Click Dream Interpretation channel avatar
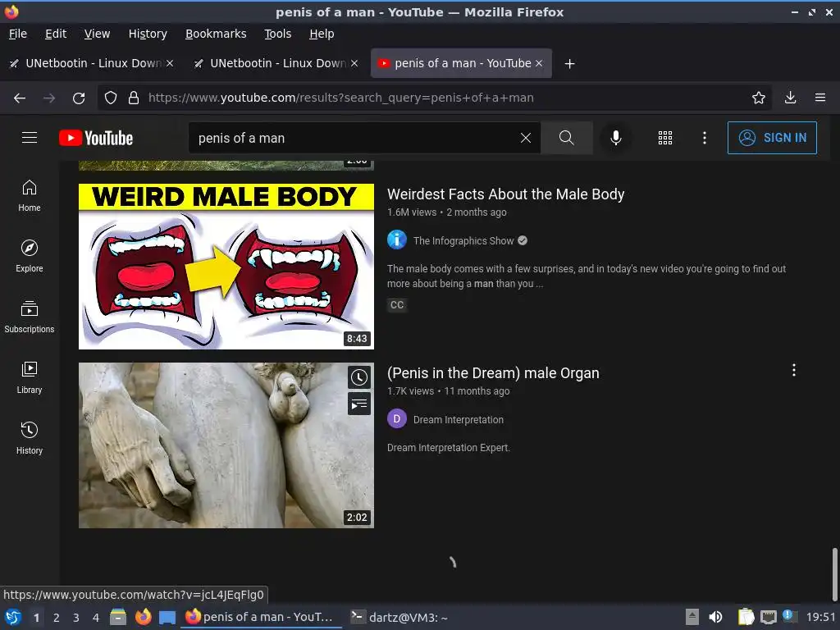 click(397, 418)
